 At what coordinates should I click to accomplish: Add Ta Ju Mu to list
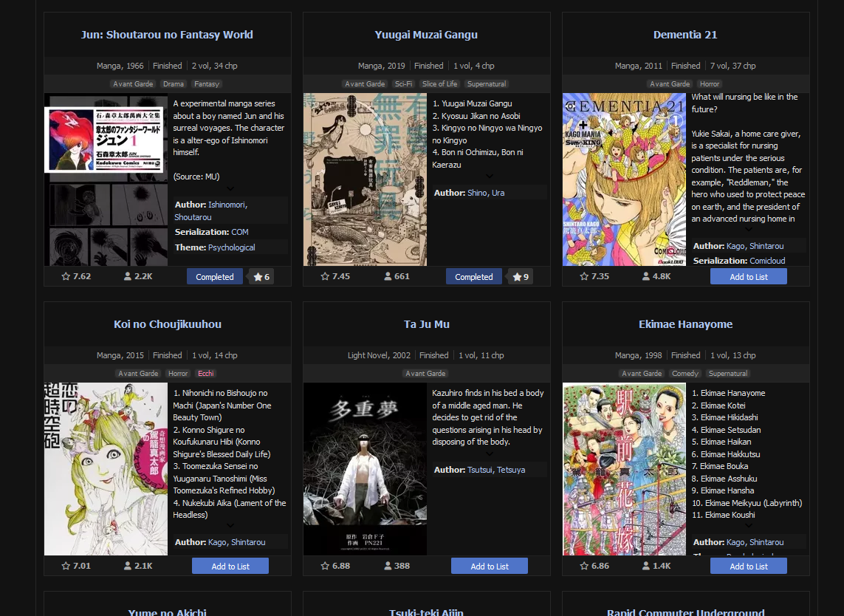[490, 567]
